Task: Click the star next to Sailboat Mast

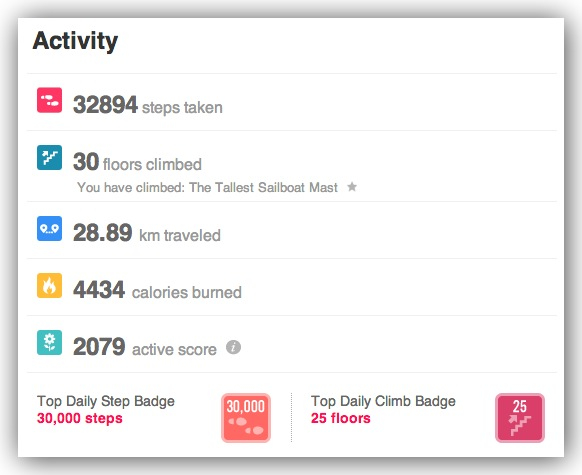Action: (352, 186)
